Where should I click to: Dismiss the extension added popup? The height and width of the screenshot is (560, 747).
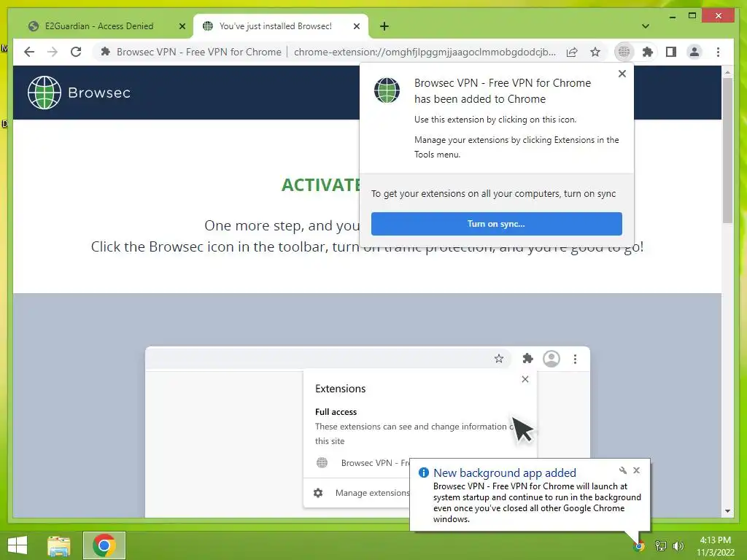pos(622,74)
